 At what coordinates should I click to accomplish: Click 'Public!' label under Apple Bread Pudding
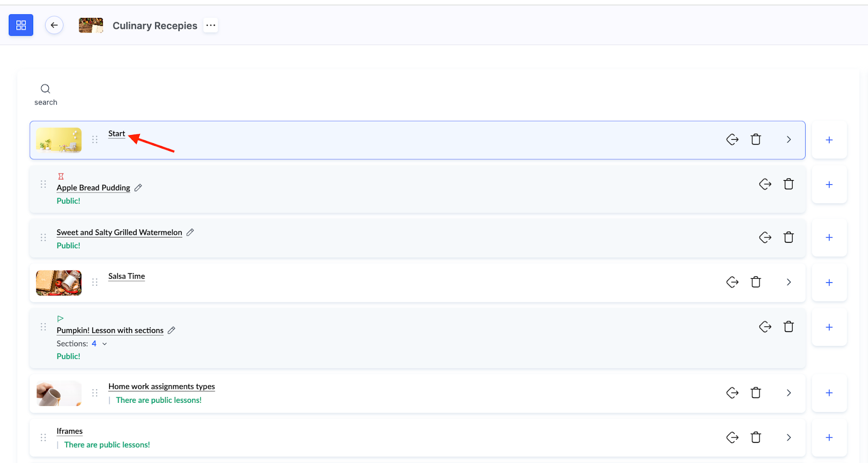68,201
